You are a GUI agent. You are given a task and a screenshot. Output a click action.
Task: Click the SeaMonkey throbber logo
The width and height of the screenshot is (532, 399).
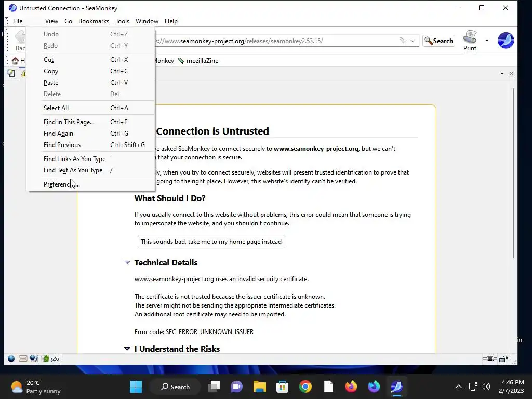[x=506, y=41]
